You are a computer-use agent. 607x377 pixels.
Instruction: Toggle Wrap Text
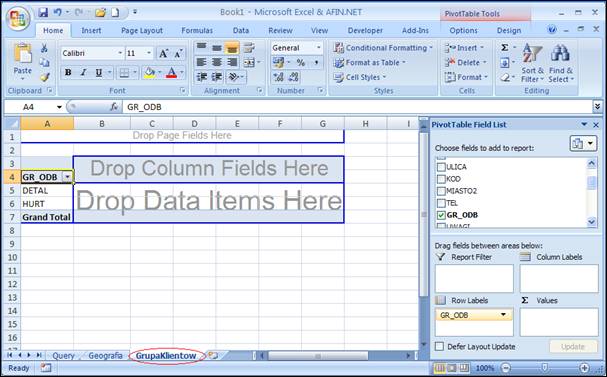tap(249, 48)
